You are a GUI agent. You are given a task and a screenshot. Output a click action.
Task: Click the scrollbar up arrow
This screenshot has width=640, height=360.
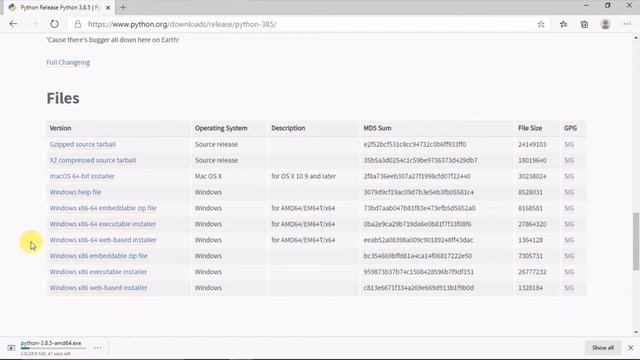pyautogui.click(x=636, y=38)
